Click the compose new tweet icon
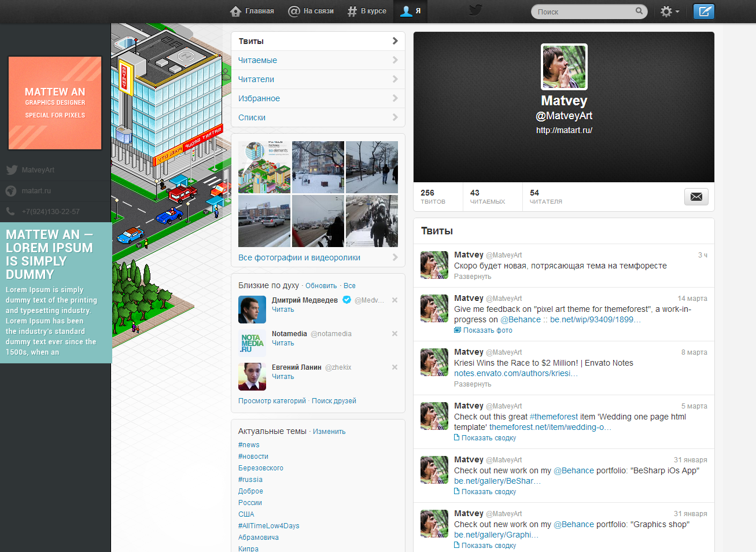 (703, 12)
